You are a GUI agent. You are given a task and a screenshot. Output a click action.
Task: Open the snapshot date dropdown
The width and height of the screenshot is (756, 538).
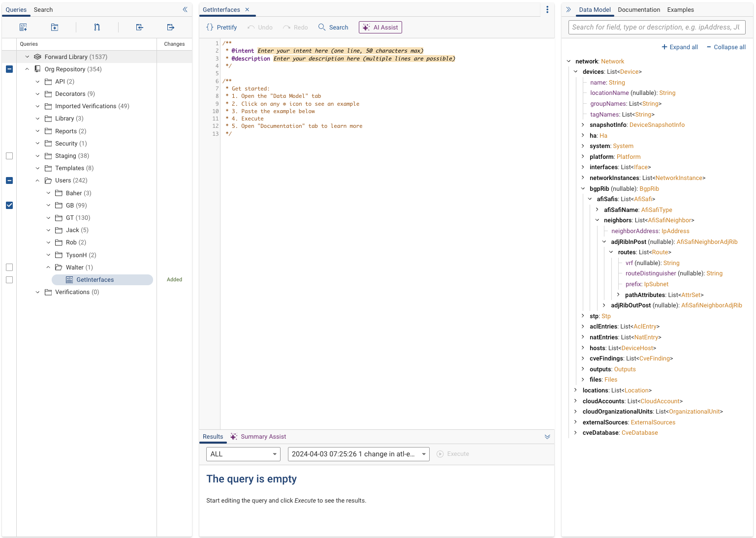[358, 454]
